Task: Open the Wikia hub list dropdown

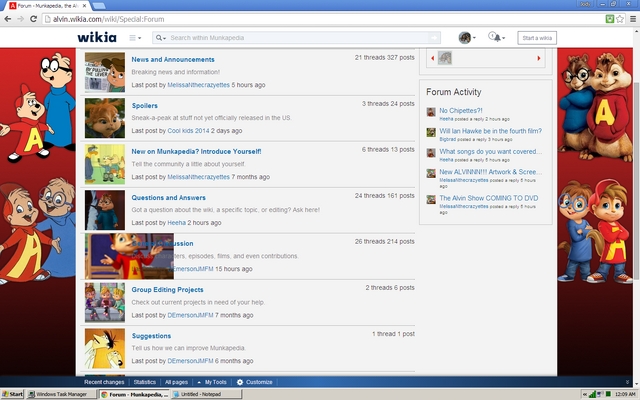Action: [135, 38]
